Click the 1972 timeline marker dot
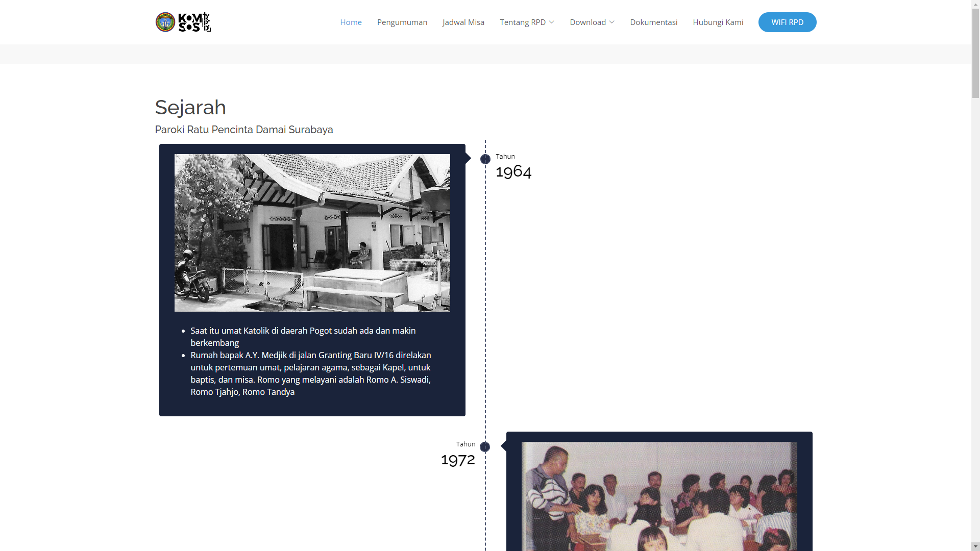This screenshot has width=980, height=551. (x=485, y=447)
